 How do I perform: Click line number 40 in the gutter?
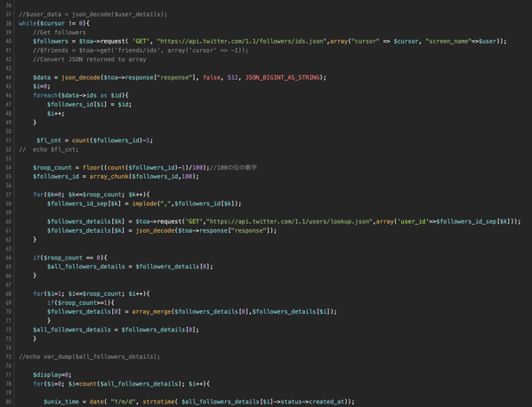point(9,42)
